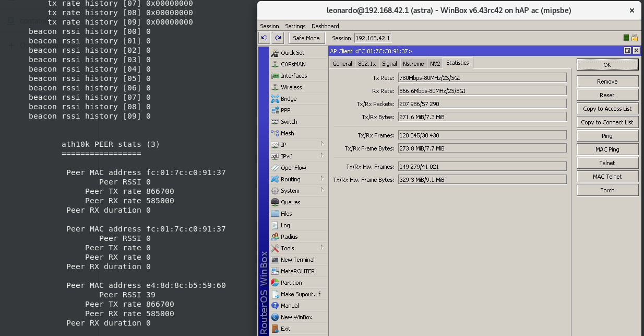The image size is (644, 336).
Task: Click the Tx/Rx Frame Bytes value field
Action: 482,148
